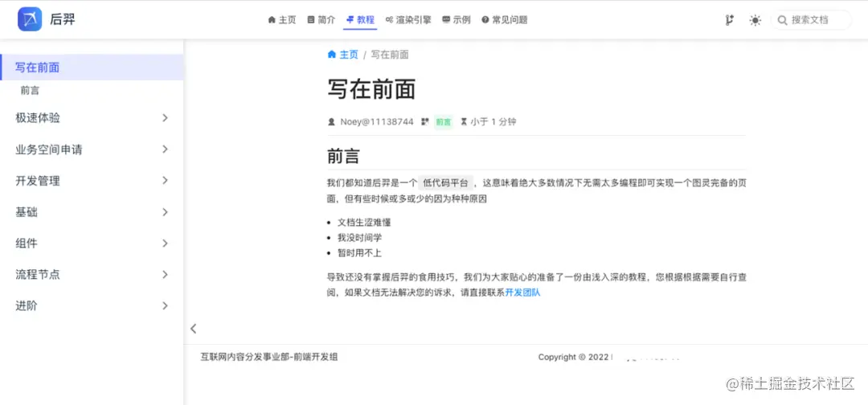Click the Copyright © 2022 footer text
The width and height of the screenshot is (868, 405).
[574, 358]
